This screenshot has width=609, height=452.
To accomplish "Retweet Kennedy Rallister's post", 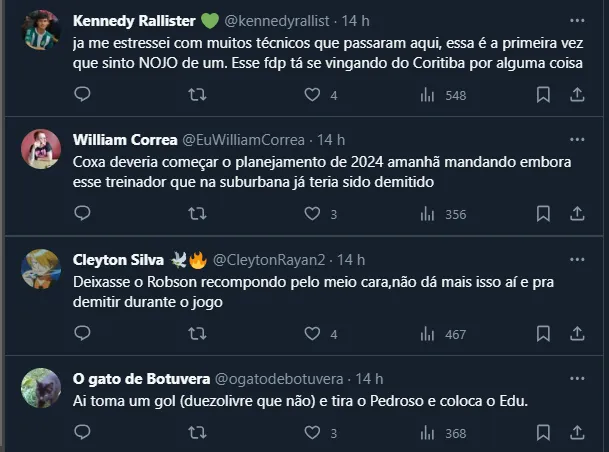I will pyautogui.click(x=198, y=95).
